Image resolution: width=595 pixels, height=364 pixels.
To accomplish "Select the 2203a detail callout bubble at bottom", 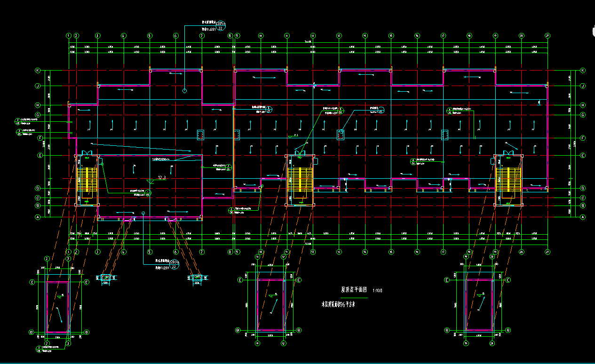I will [174, 264].
